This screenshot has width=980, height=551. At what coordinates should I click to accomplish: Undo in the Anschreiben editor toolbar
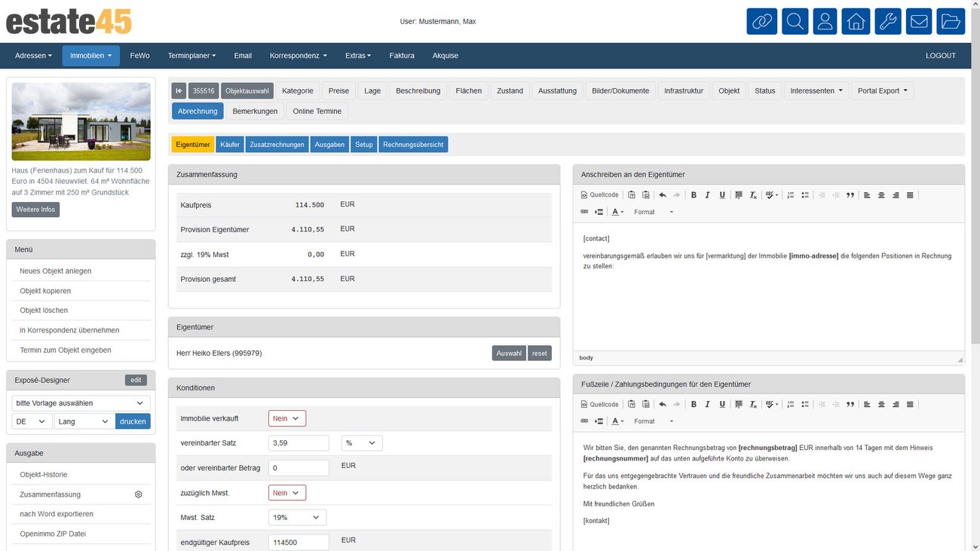[x=663, y=195]
